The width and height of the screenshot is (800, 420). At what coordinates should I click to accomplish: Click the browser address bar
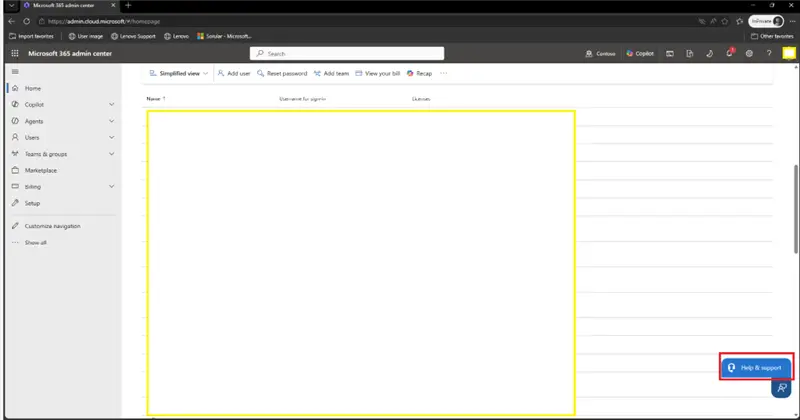pos(367,21)
